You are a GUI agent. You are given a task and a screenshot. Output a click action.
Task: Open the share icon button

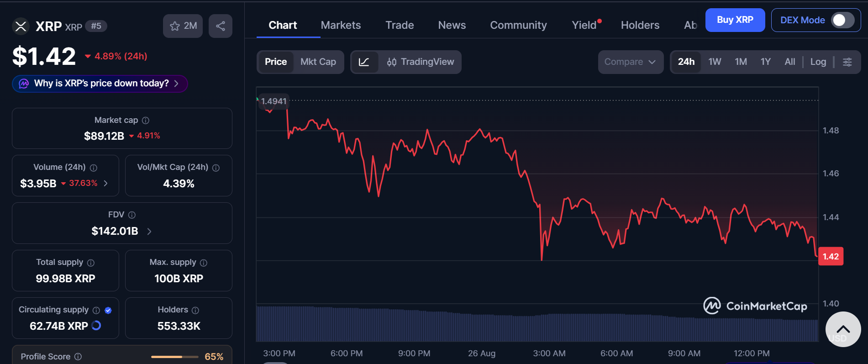(x=221, y=26)
